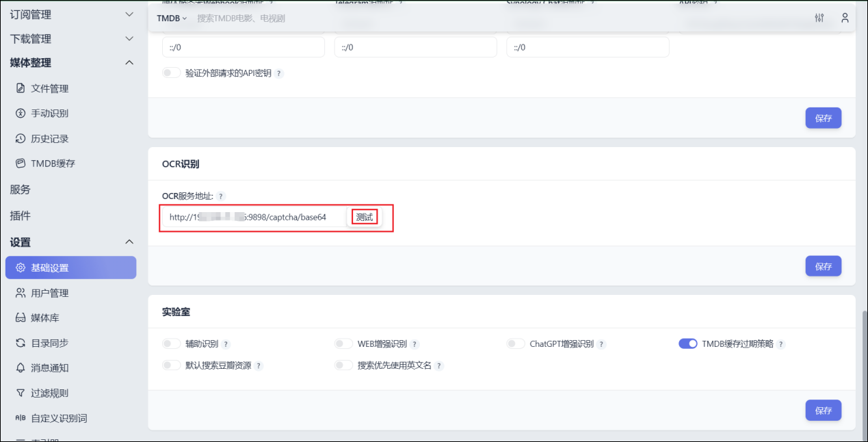Enable 验证外部请求的API密钥 toggle

(x=171, y=73)
